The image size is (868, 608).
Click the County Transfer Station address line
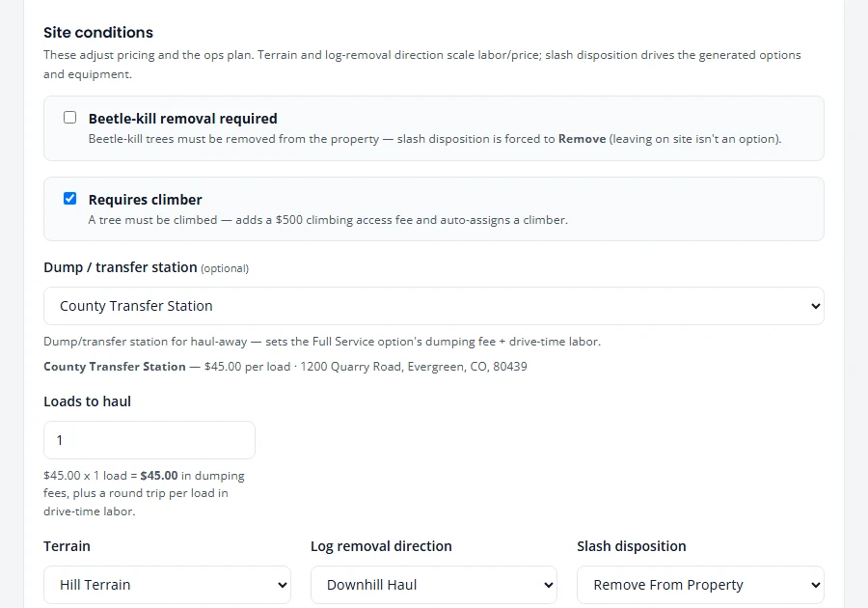pyautogui.click(x=285, y=367)
